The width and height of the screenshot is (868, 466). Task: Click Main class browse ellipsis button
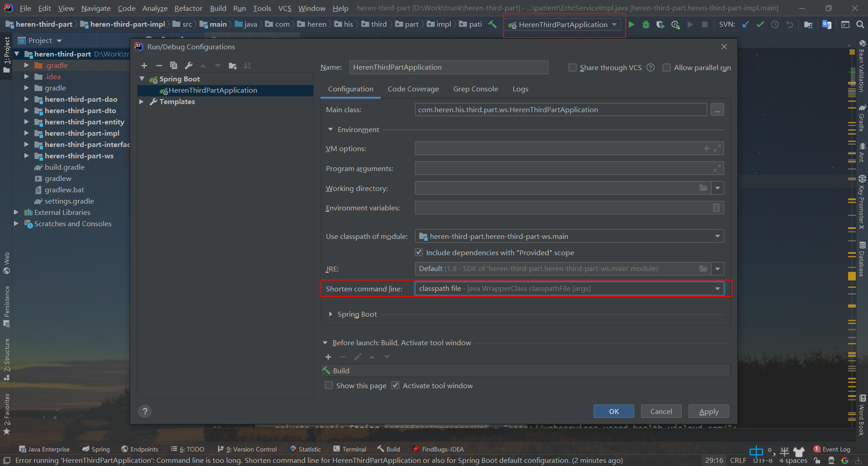(717, 110)
